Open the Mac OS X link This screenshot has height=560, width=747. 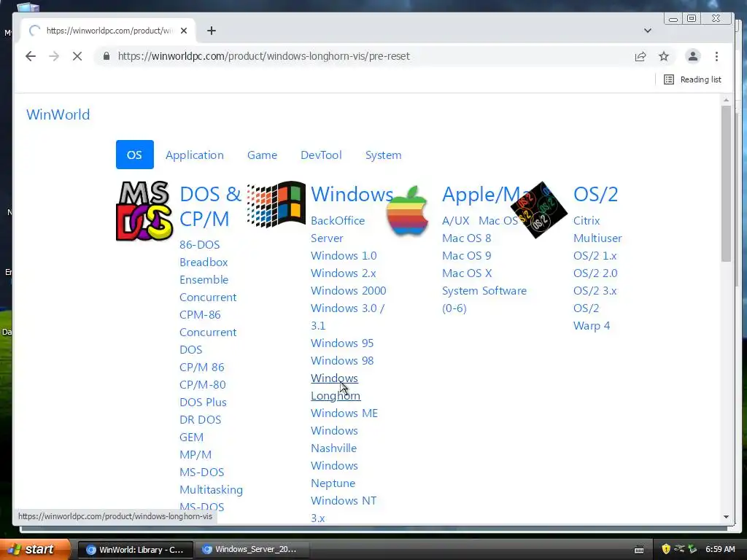[x=467, y=273]
